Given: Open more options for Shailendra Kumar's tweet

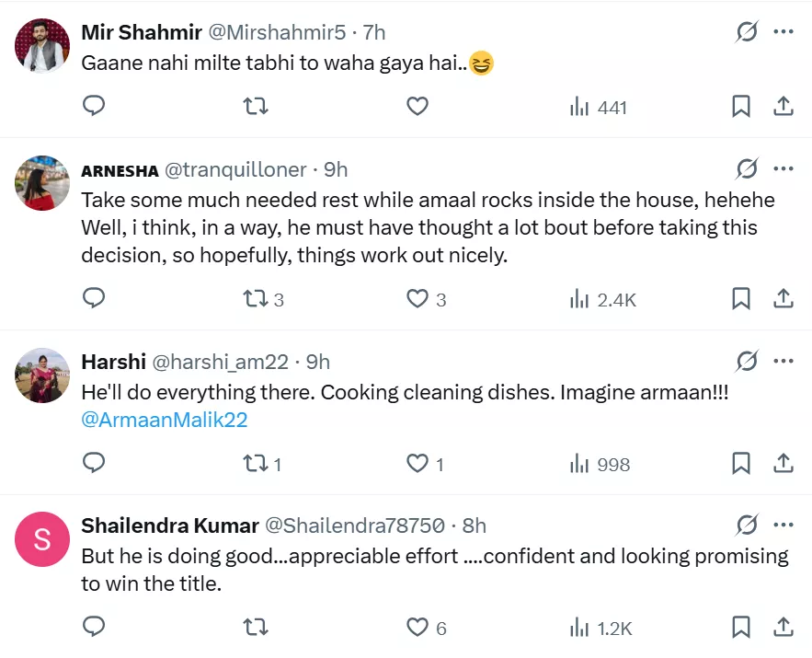Looking at the screenshot, I should (x=783, y=525).
